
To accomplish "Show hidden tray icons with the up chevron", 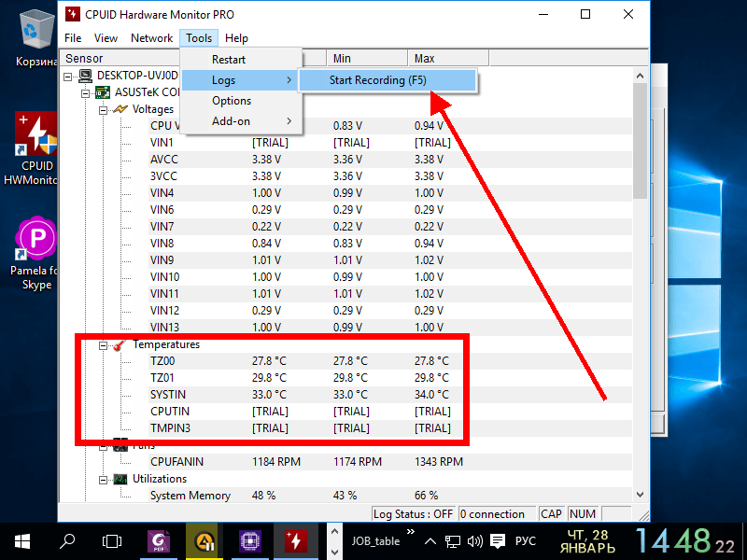I will 430,541.
